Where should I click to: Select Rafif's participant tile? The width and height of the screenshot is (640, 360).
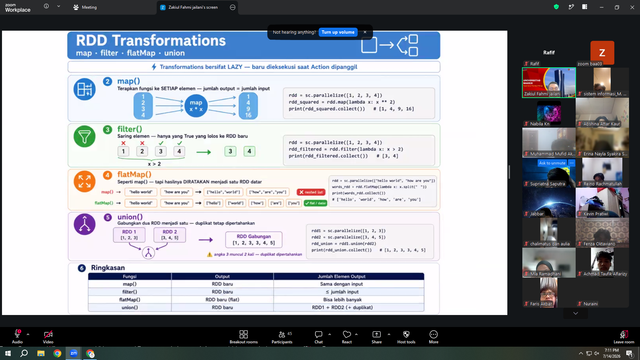[x=549, y=52]
